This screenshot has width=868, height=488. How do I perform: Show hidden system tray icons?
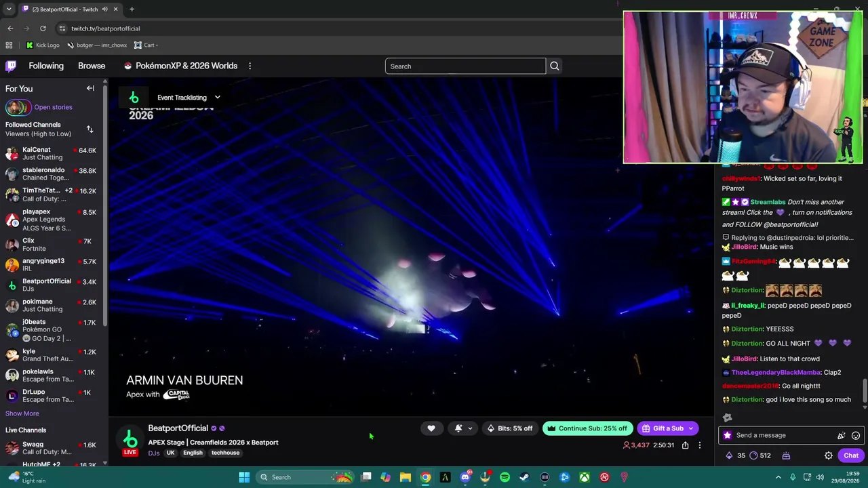click(x=778, y=477)
